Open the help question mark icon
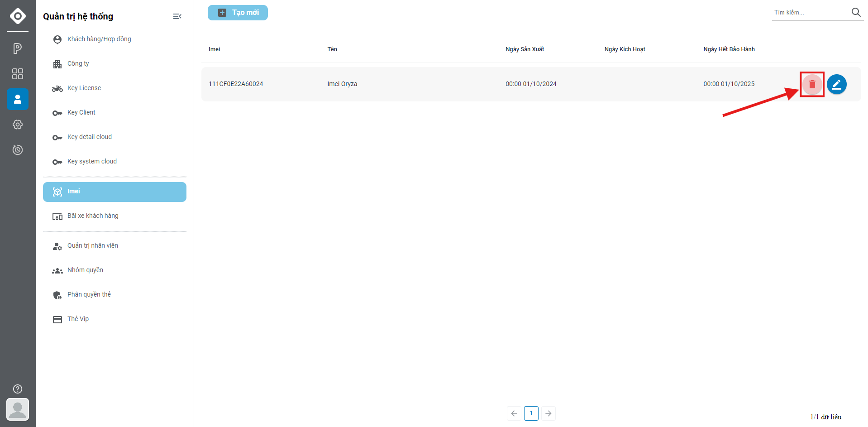The height and width of the screenshot is (427, 868). tap(18, 389)
